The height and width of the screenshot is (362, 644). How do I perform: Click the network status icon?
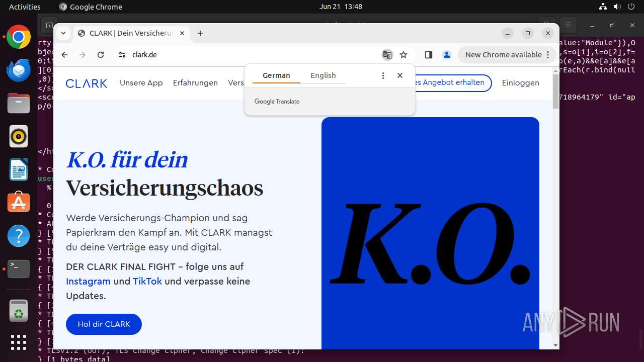pos(603,7)
